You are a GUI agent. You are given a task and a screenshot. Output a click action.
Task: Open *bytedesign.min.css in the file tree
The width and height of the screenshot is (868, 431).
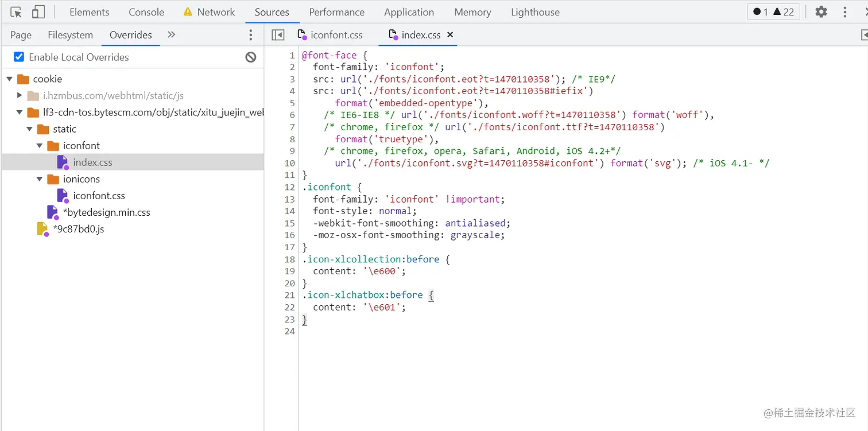click(107, 212)
